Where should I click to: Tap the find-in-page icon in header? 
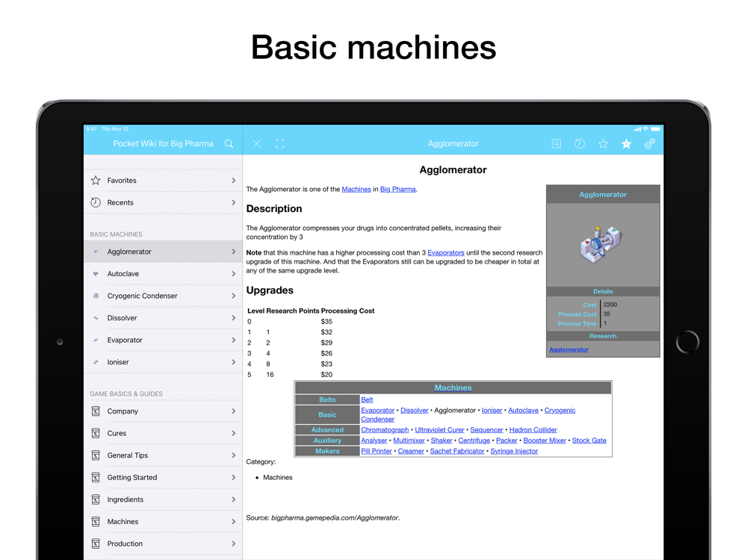(556, 144)
